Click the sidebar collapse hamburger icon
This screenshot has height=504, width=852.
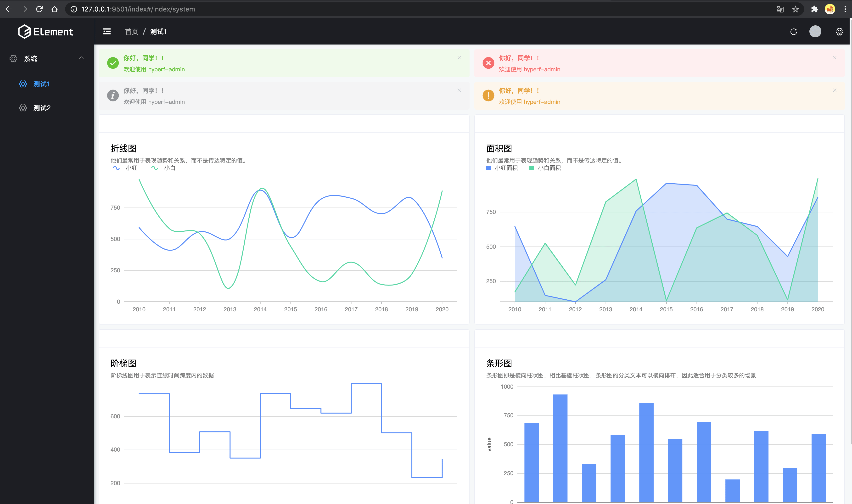click(x=107, y=32)
